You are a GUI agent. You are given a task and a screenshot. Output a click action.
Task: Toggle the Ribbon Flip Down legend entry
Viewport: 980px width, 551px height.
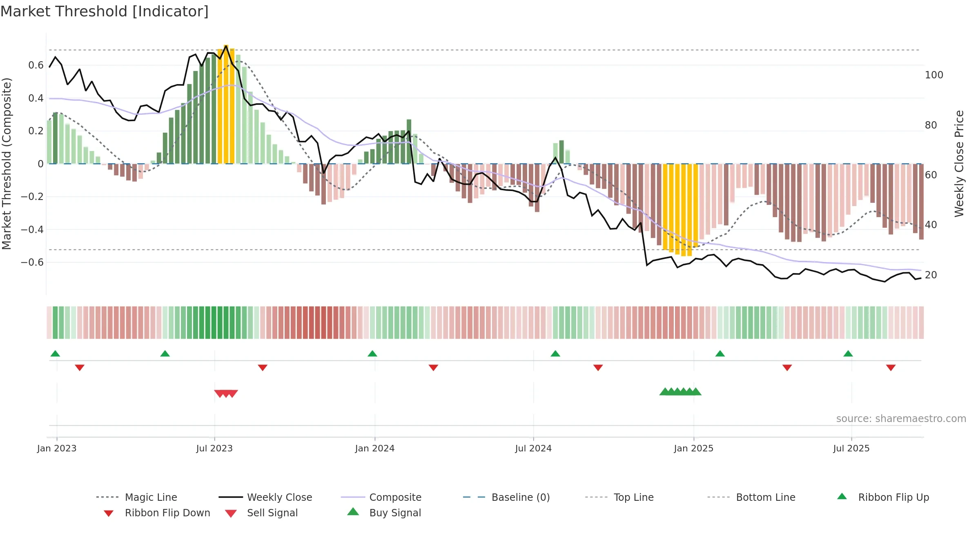[x=156, y=513]
